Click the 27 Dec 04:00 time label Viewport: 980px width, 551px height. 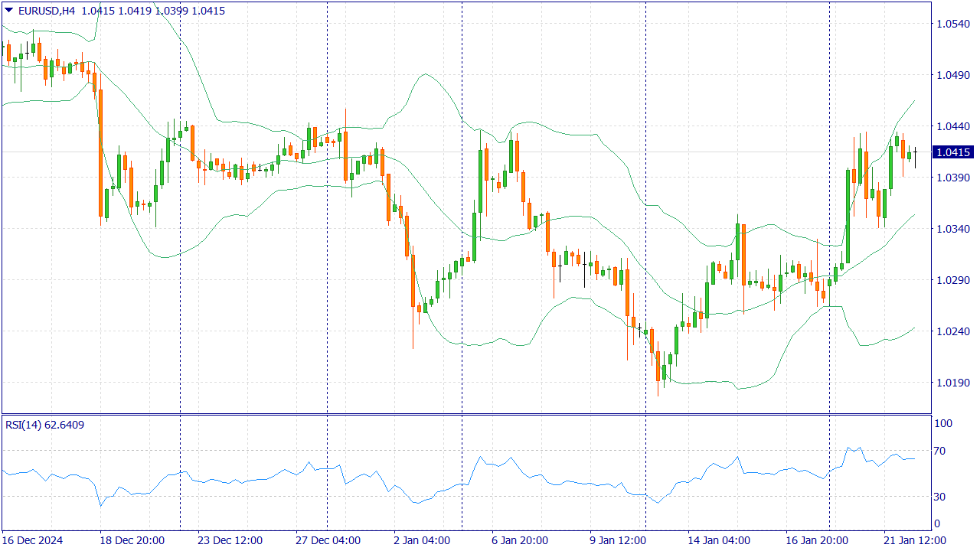[328, 540]
